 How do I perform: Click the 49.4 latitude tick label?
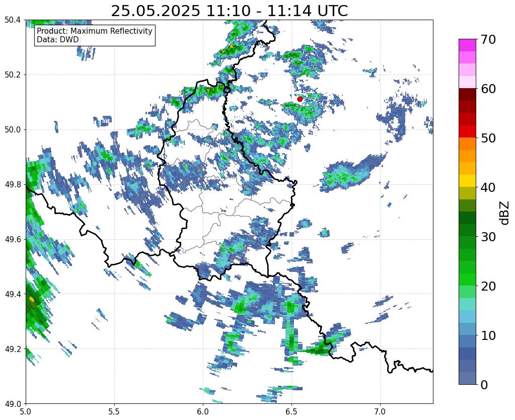coord(13,294)
